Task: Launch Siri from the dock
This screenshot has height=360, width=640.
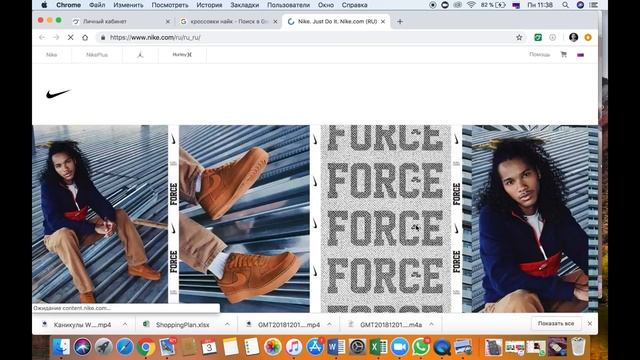Action: [x=82, y=347]
